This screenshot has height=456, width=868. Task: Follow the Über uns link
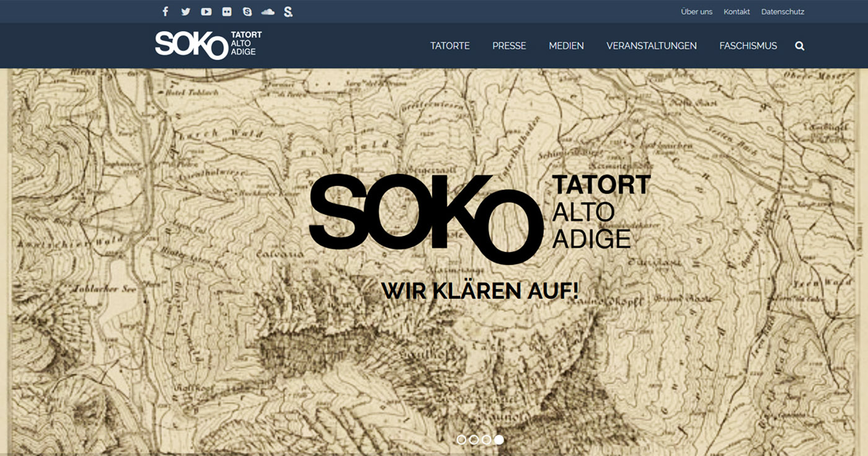point(697,12)
